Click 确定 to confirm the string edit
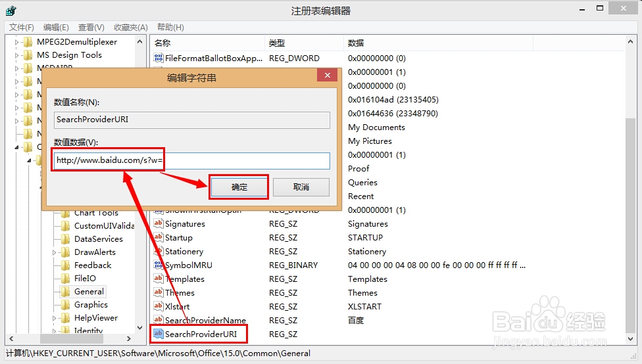642x364 pixels. pos(239,187)
